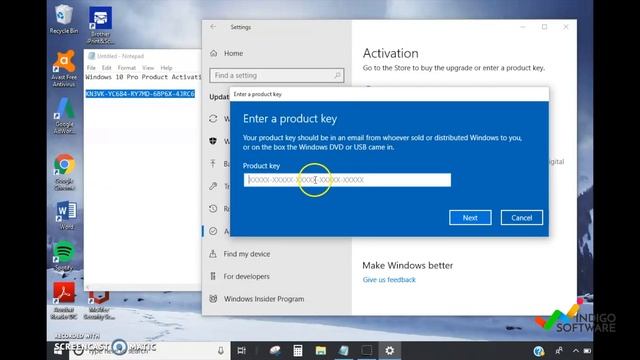Show hidden tray icons with the chevron

click(576, 350)
